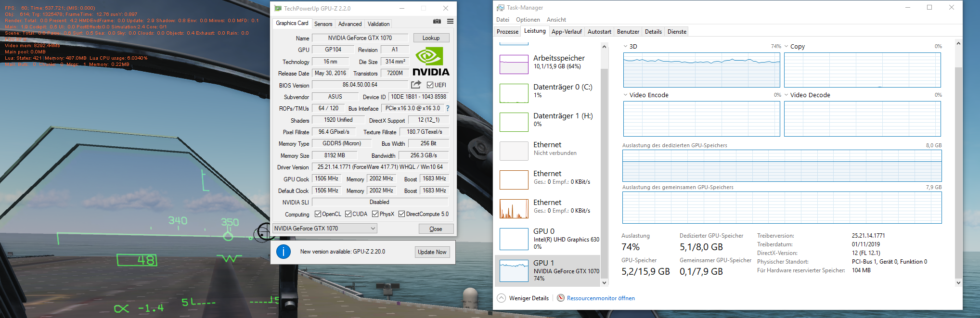Image resolution: width=980 pixels, height=318 pixels.
Task: Click the shared GPU memory graph
Action: (782, 207)
